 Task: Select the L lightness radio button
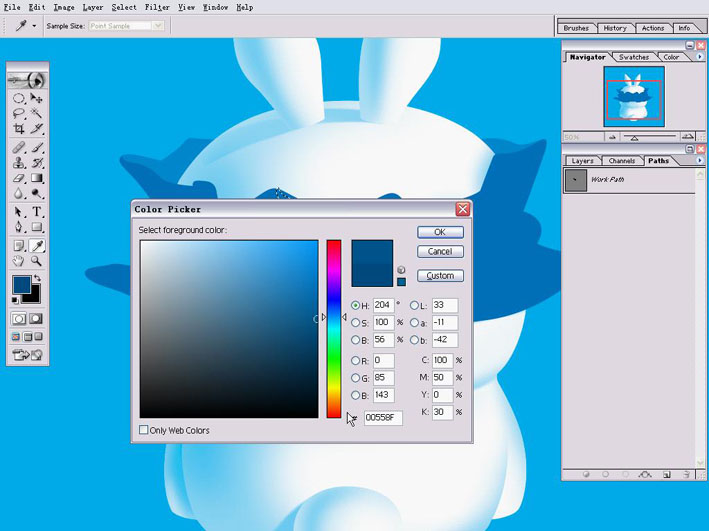[414, 306]
